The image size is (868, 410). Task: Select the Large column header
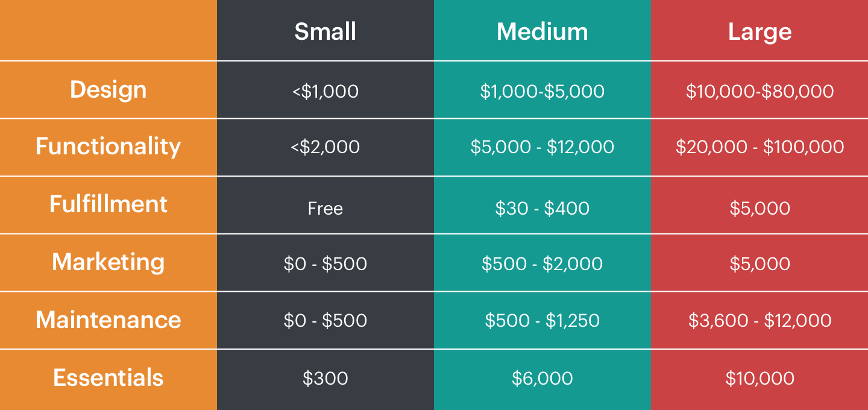[x=759, y=31]
